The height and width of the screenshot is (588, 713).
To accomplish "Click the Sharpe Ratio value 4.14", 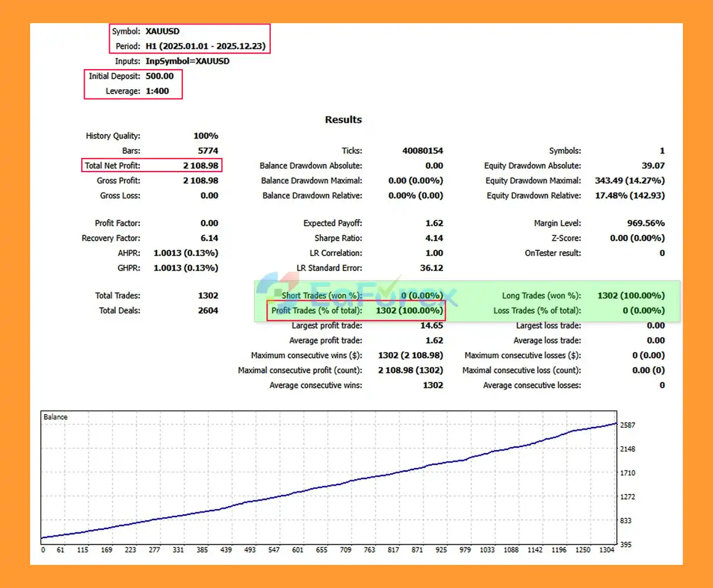I will click(x=434, y=238).
